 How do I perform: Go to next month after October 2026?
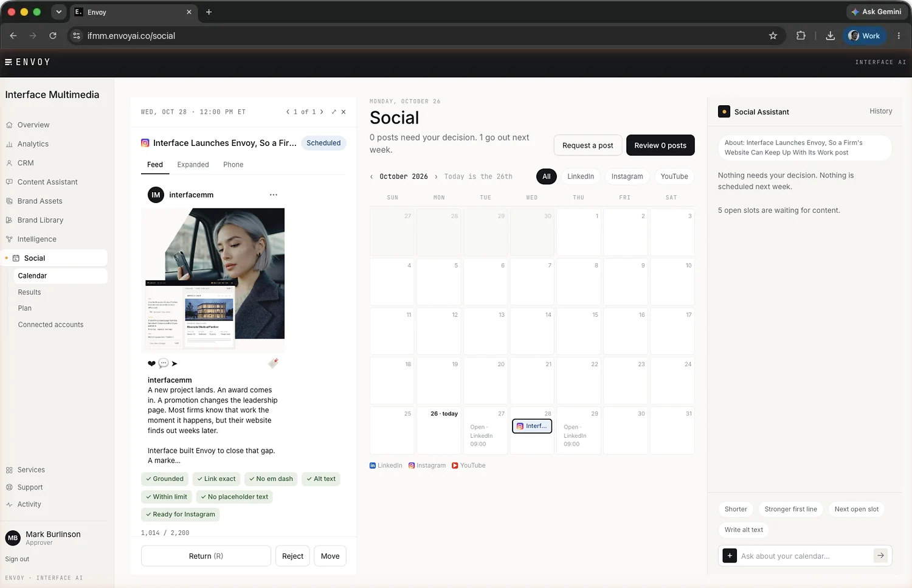tap(436, 177)
